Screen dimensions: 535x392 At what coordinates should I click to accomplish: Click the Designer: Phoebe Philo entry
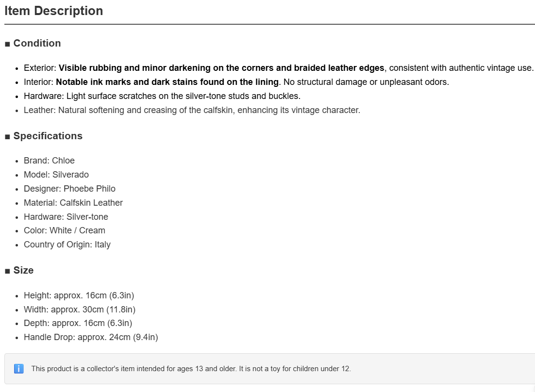click(x=69, y=189)
